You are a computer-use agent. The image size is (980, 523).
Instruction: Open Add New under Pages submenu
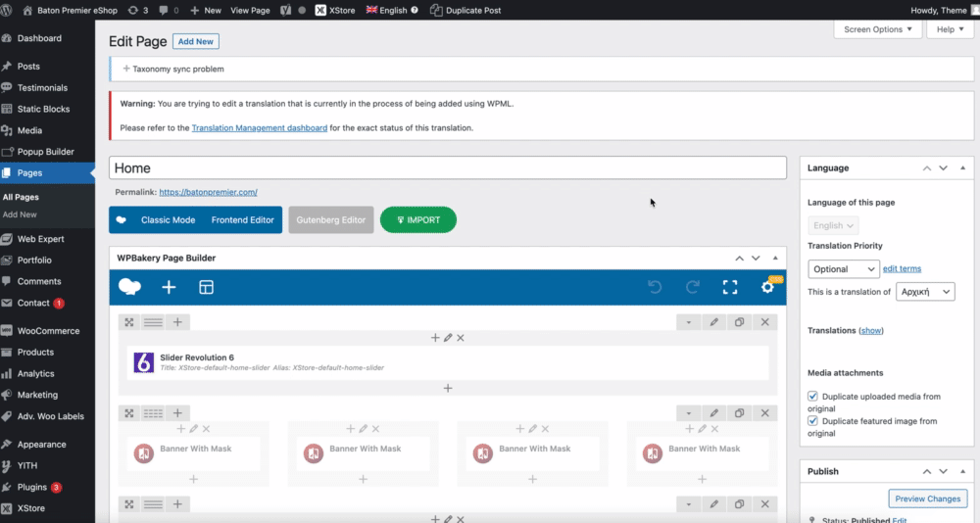pos(20,214)
